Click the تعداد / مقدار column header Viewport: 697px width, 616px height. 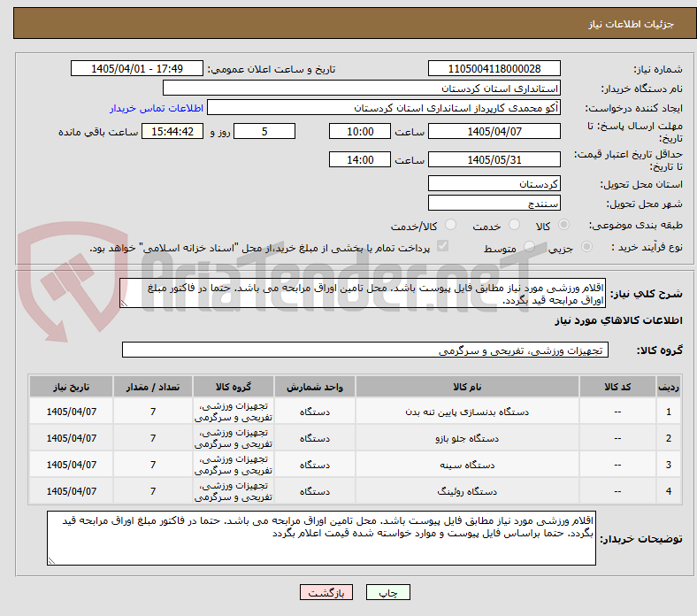[x=153, y=387]
